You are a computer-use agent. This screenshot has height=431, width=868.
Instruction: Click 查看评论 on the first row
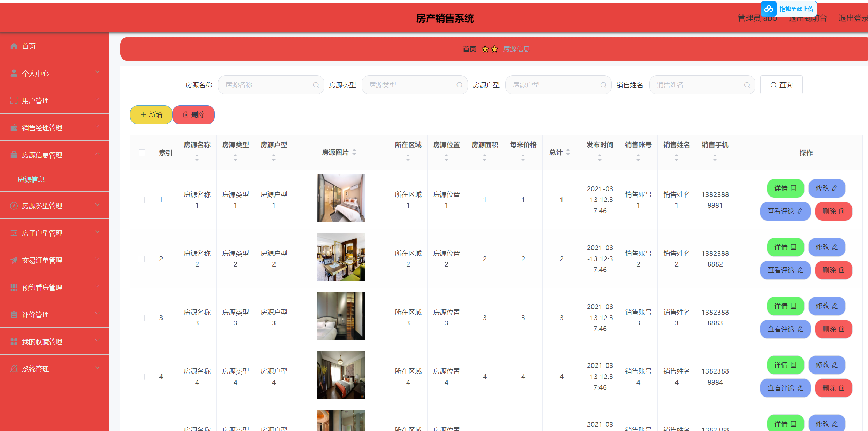[x=785, y=211]
